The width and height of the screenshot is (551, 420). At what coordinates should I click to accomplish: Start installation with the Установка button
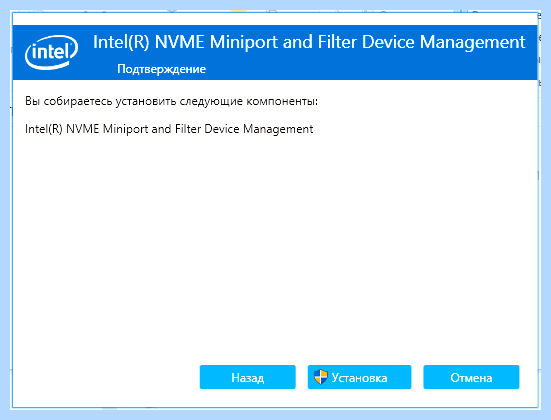click(359, 377)
